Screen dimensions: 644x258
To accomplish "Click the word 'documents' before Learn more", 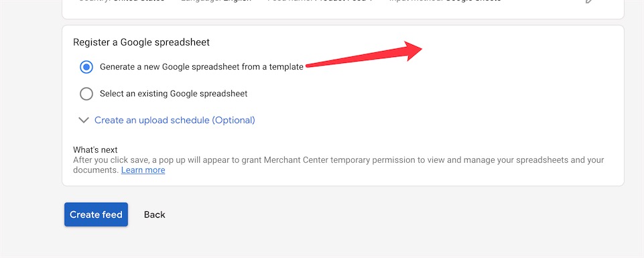I will click(96, 170).
